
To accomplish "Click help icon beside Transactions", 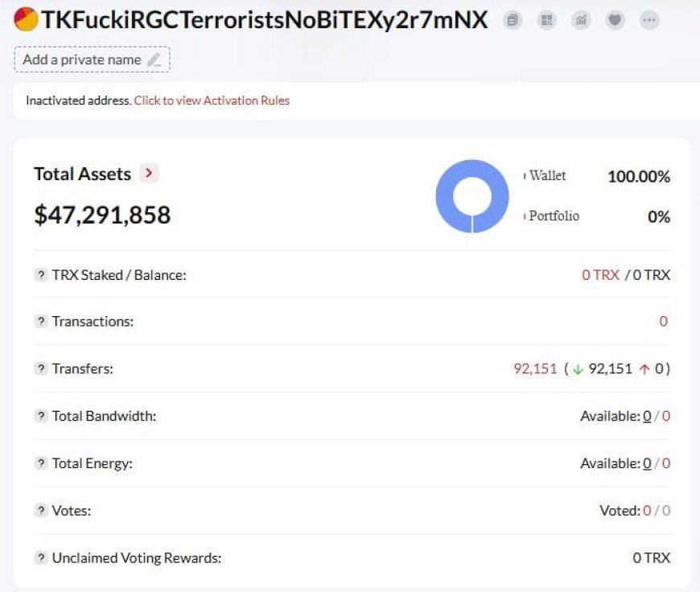I will [41, 321].
